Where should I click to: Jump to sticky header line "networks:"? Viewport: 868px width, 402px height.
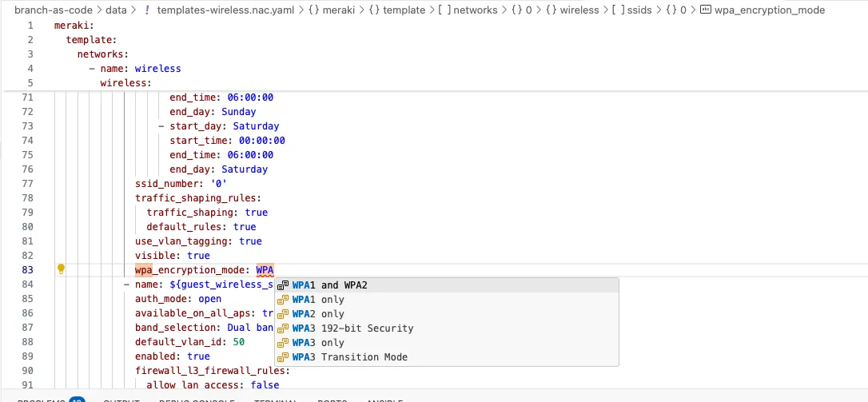[x=102, y=54]
